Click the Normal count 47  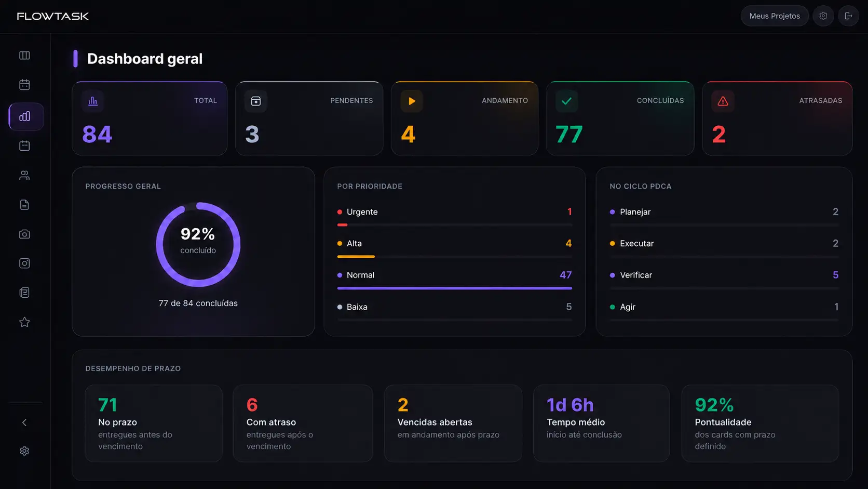click(x=565, y=275)
